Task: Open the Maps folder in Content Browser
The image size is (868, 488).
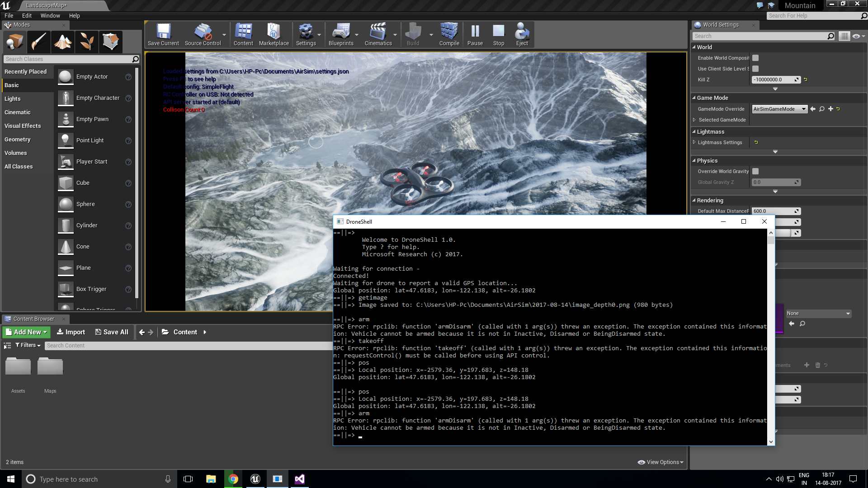Action: 50,367
